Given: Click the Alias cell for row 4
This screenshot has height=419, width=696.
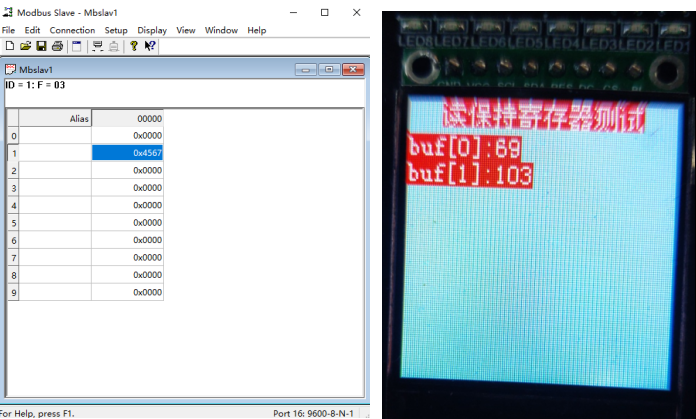Looking at the screenshot, I should click(x=55, y=205).
